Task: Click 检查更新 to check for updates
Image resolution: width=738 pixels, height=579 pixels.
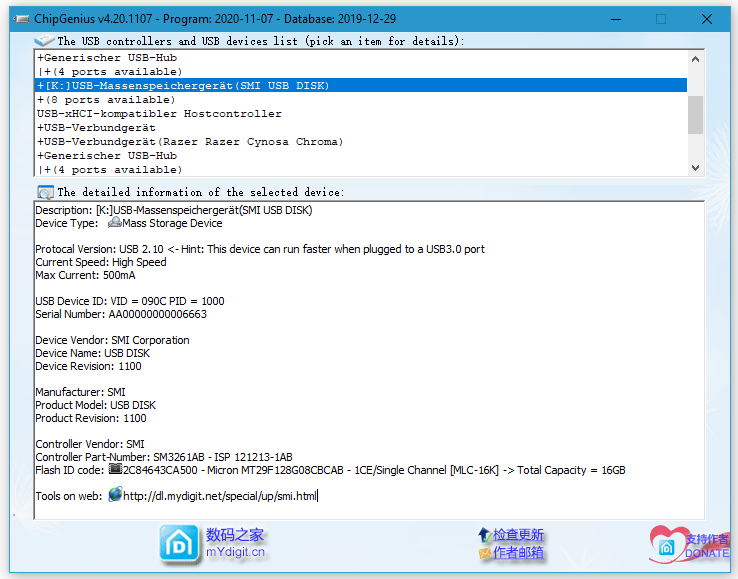Action: [518, 535]
